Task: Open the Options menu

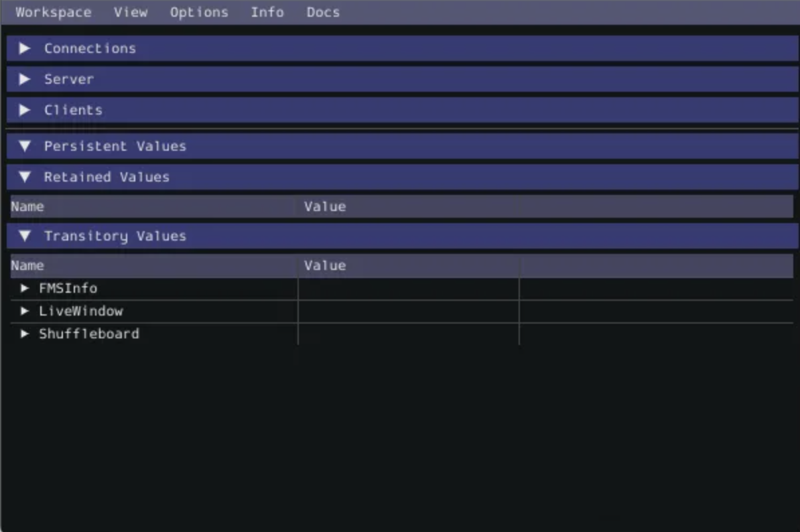Action: pos(198,12)
